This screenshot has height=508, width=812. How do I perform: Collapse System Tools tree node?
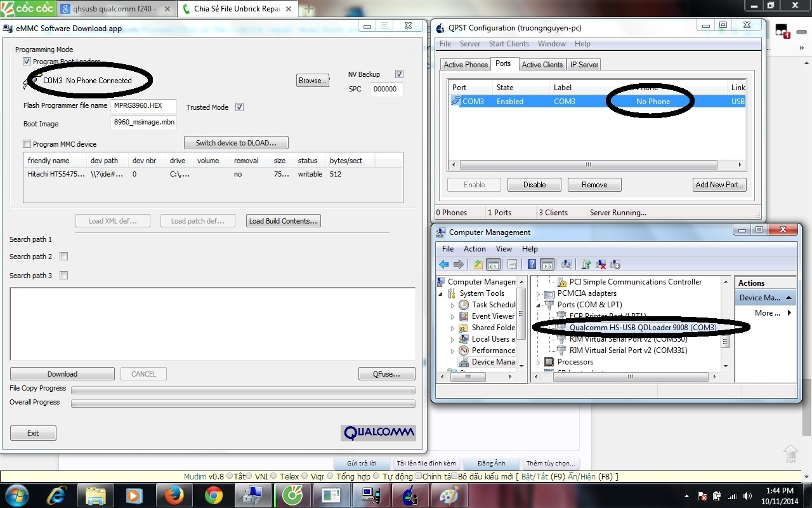tap(441, 293)
